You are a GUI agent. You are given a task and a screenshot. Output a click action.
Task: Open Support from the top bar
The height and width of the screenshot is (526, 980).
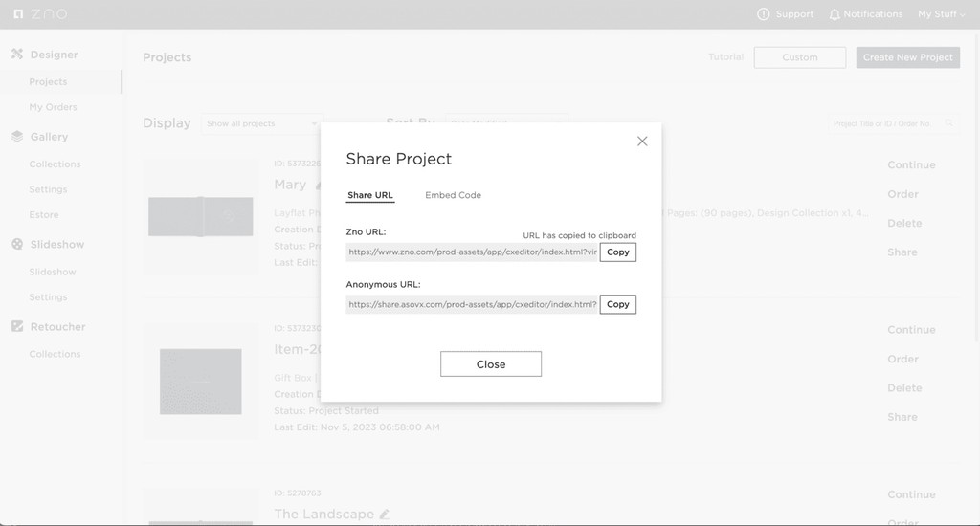click(785, 13)
